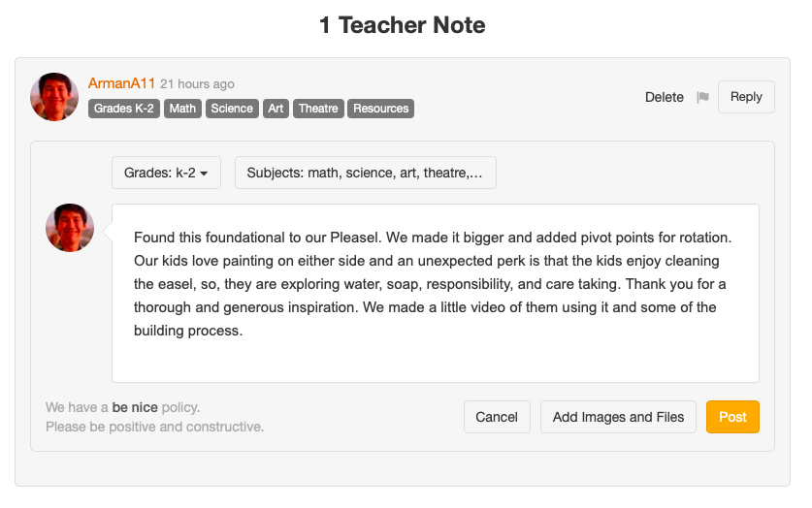The image size is (812, 508).
Task: Click Add Images and Files button
Action: (618, 417)
